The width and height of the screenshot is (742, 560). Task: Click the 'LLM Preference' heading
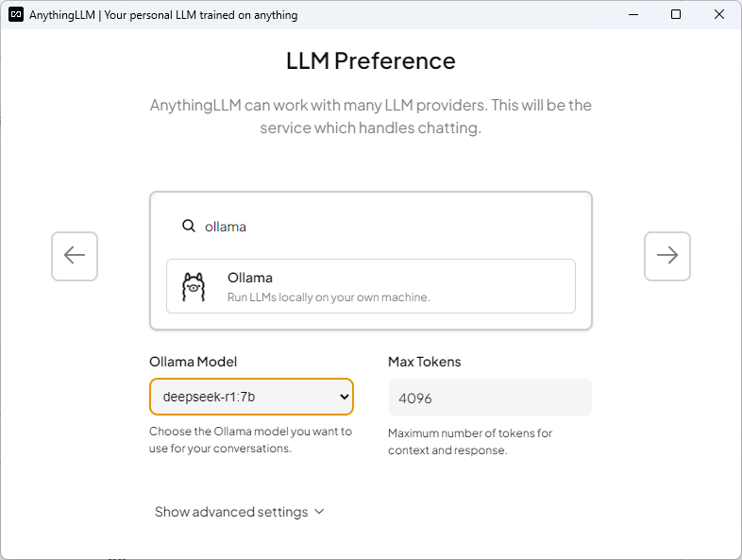click(x=370, y=60)
